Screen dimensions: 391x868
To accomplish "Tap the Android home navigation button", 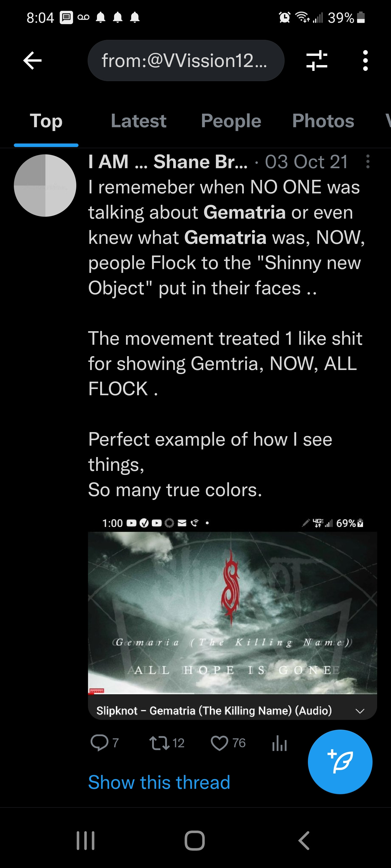I will (x=195, y=841).
